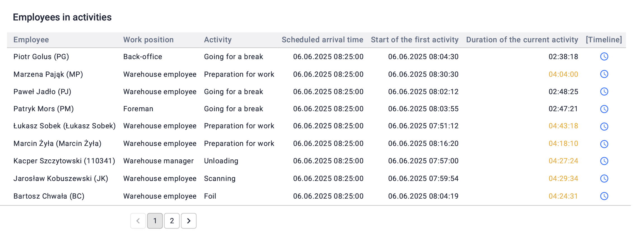The height and width of the screenshot is (235, 644).
Task: Open timeline clock icon for Paweł Jadło
Action: pyautogui.click(x=604, y=92)
